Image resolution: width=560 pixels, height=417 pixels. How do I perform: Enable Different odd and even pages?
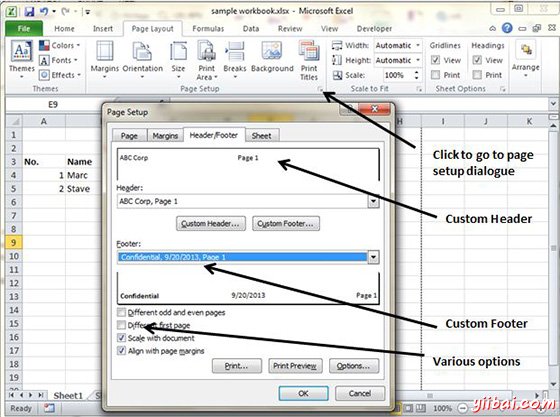(121, 312)
